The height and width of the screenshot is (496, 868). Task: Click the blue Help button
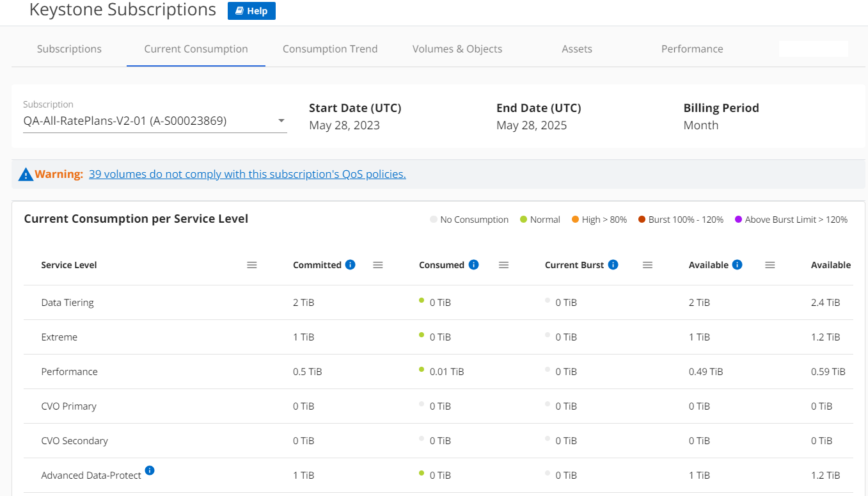[x=251, y=11]
